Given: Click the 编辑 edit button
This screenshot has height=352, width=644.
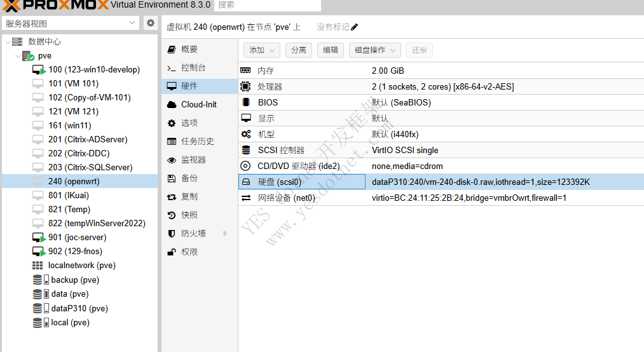Looking at the screenshot, I should [330, 50].
